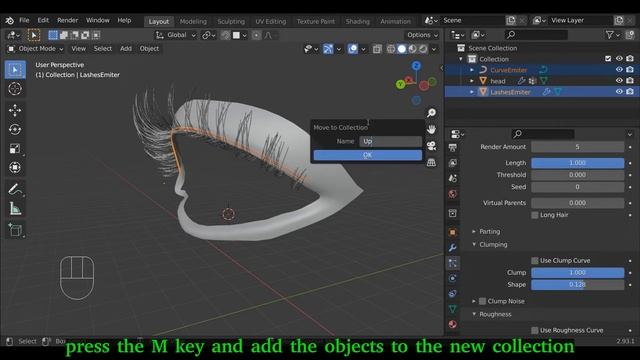Select the Select Box tool
This screenshot has height=360, width=640.
15,70
